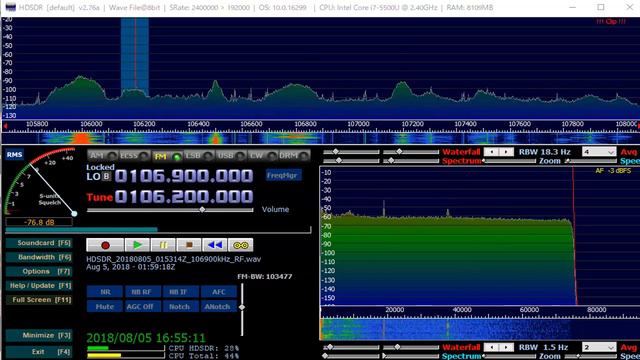Open the upper RBW averaging dropdown showing 4
The image size is (640, 360).
599,152
